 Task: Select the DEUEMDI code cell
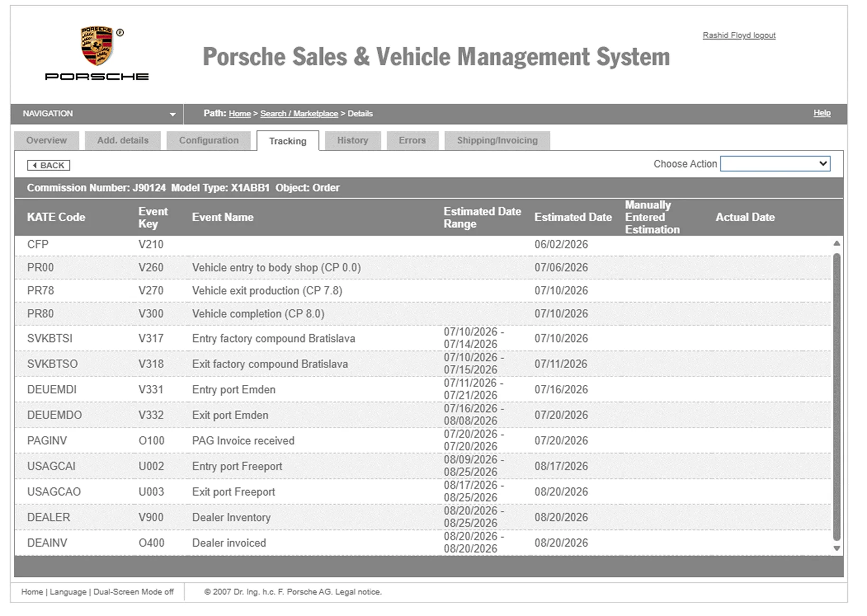click(52, 390)
